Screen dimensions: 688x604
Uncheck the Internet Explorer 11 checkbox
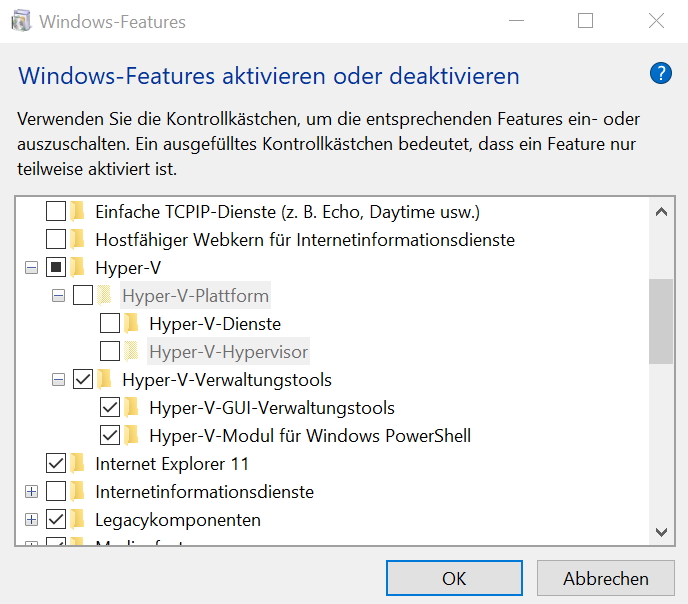tap(56, 464)
